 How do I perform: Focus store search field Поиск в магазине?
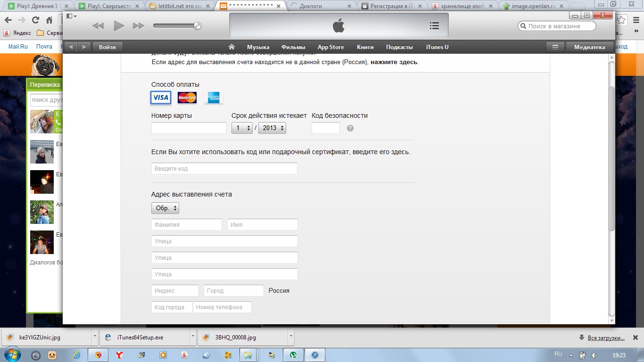[557, 26]
